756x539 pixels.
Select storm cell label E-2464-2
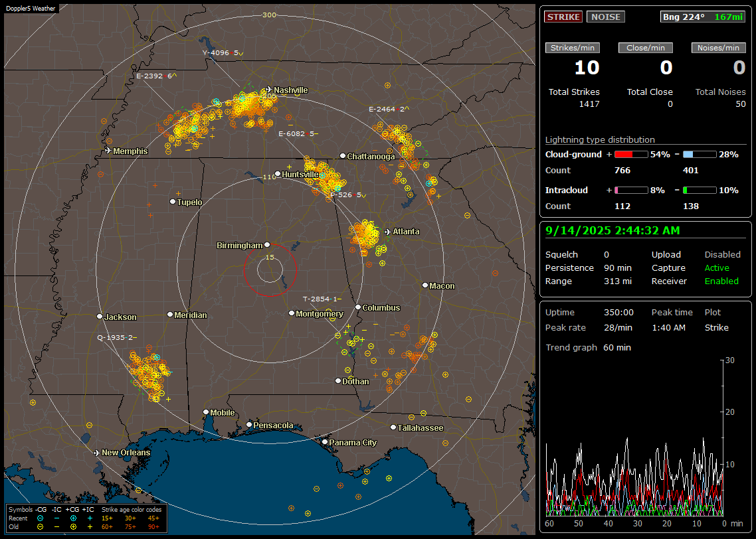pyautogui.click(x=389, y=110)
